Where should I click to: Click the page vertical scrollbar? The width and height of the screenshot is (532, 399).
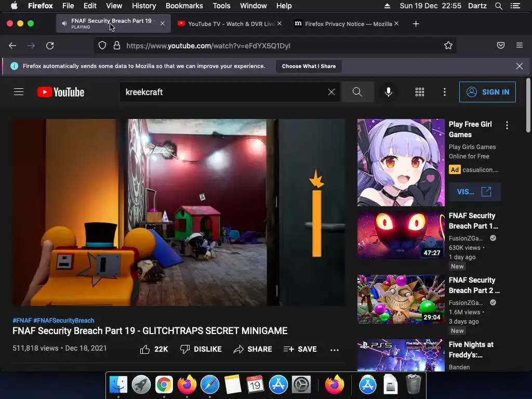(x=528, y=105)
